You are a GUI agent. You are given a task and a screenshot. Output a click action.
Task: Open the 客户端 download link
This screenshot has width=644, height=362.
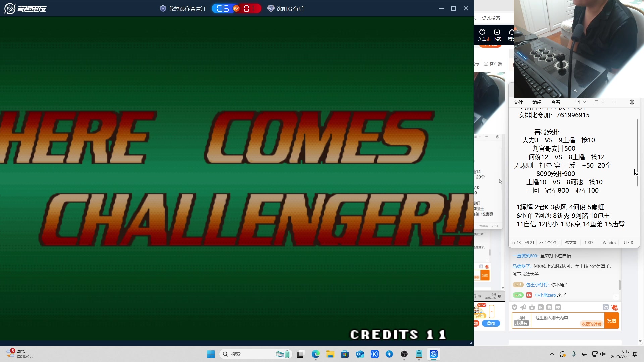click(493, 64)
